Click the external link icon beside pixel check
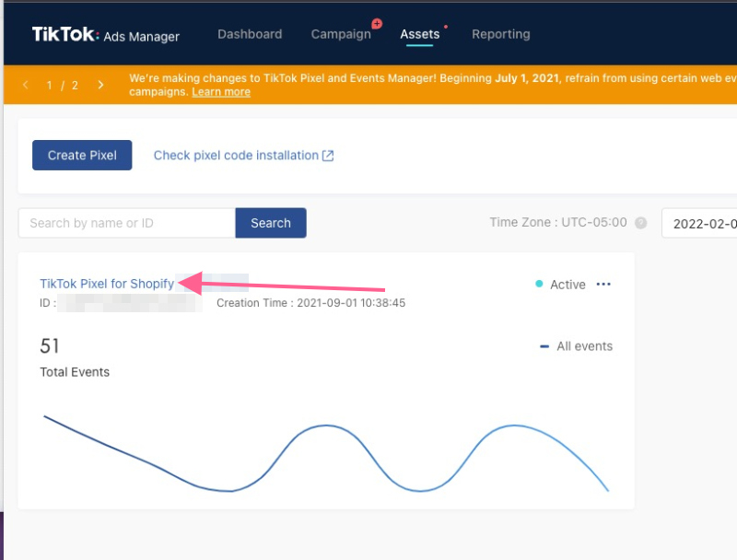Viewport: 737px width, 560px height. [x=328, y=156]
